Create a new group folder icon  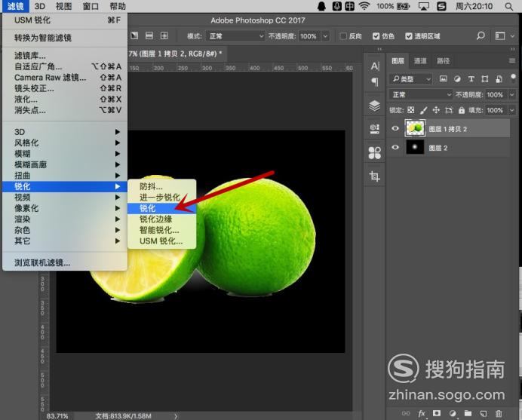468,413
